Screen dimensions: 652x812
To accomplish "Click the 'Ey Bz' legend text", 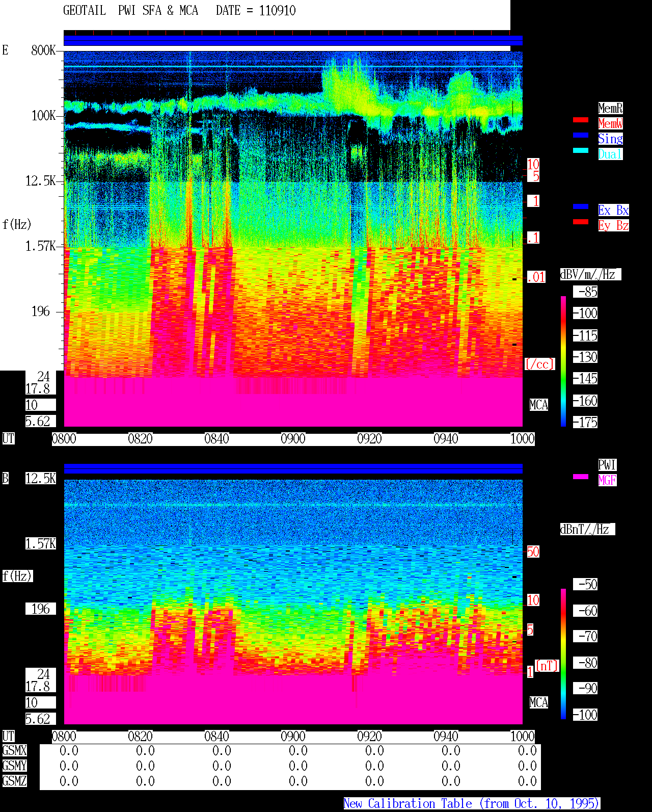I will [613, 225].
